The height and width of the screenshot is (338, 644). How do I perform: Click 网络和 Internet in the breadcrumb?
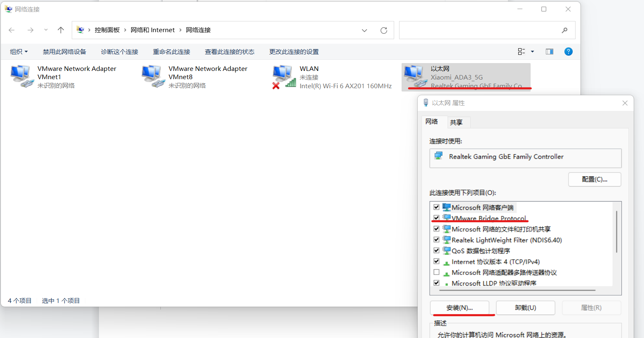(x=153, y=30)
